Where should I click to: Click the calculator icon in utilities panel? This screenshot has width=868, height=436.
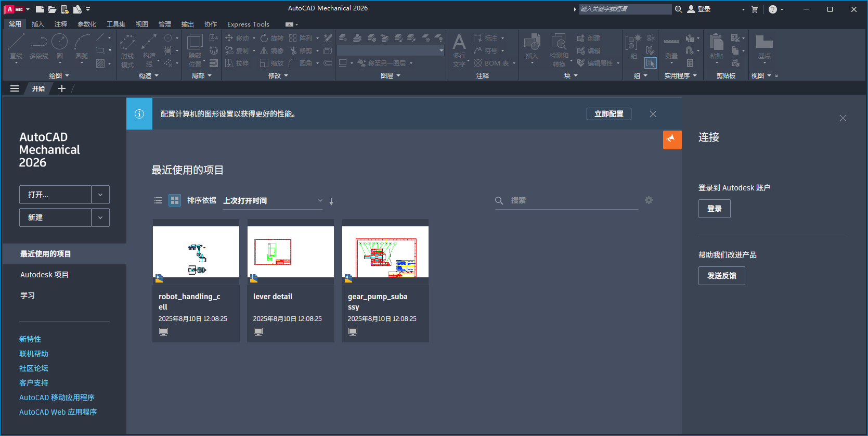[x=690, y=63]
